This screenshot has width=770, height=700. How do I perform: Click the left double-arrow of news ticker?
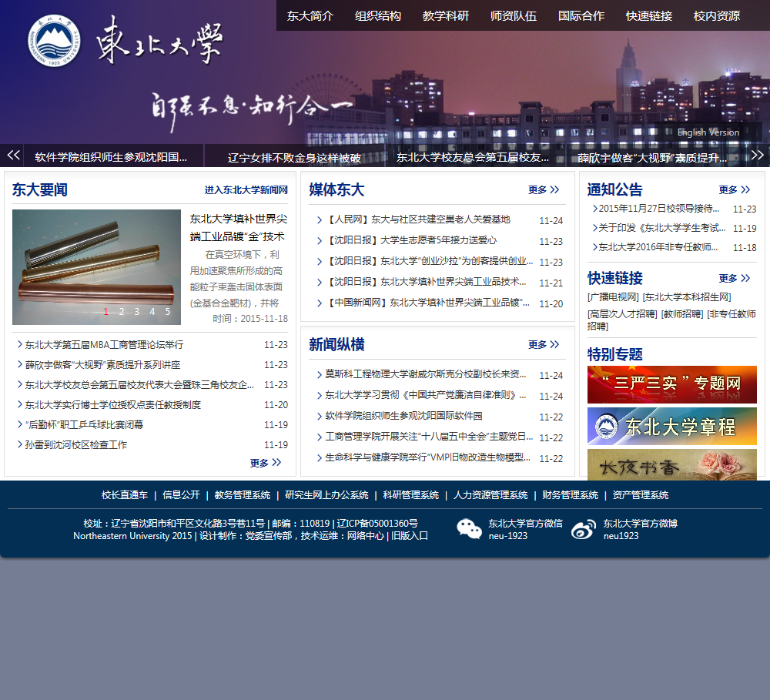[x=13, y=156]
